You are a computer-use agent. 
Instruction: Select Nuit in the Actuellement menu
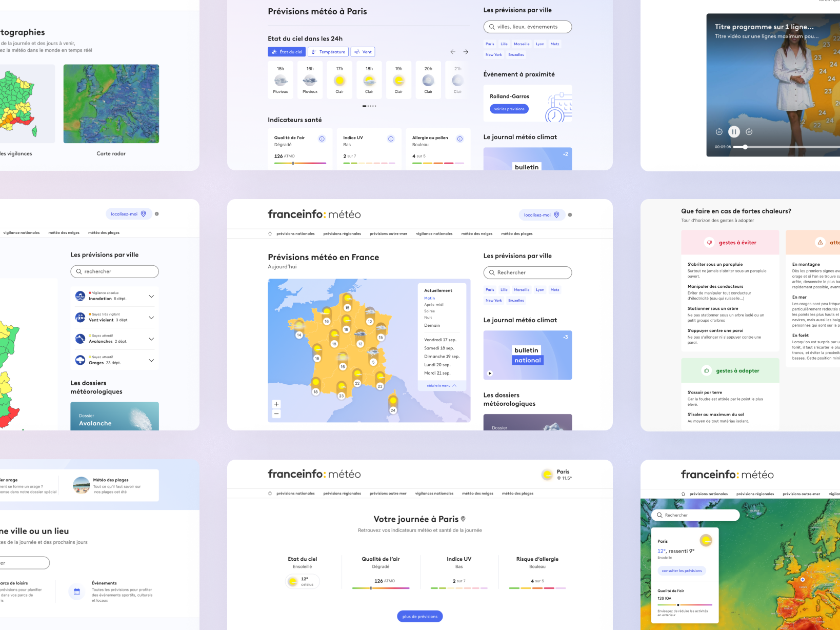(x=428, y=318)
